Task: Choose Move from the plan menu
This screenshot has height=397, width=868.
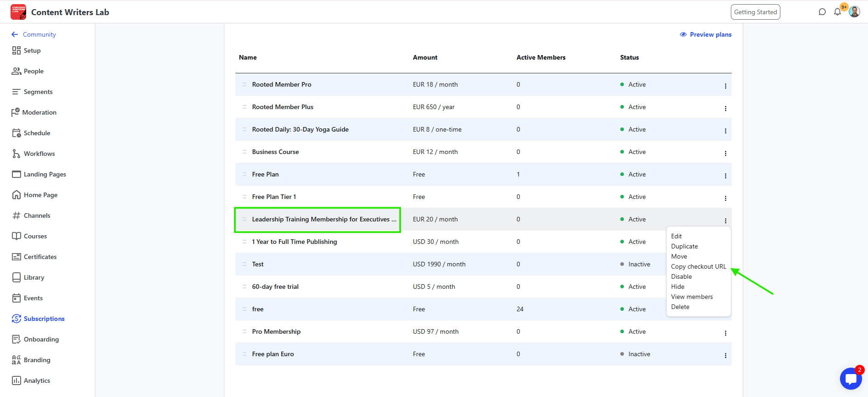Action: coord(679,256)
